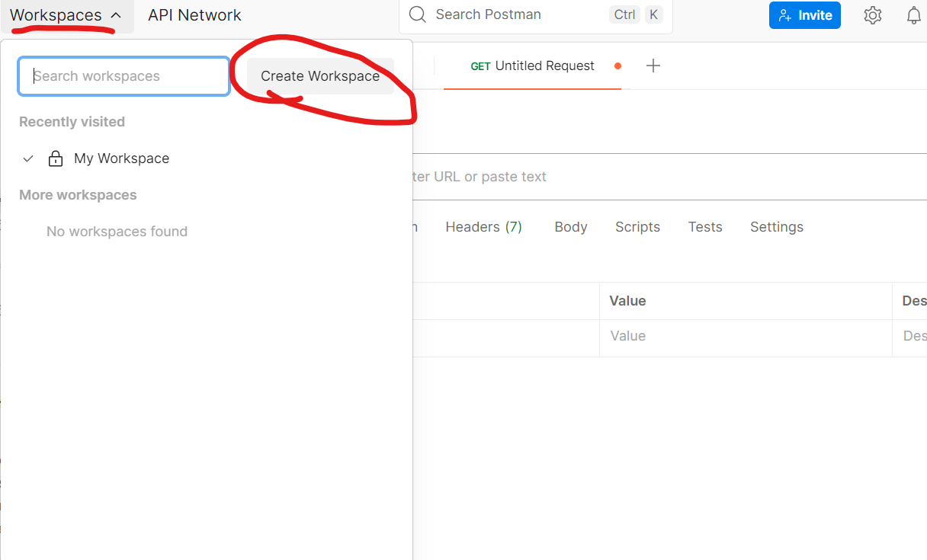Click the K shortcut key badge
The width and height of the screenshot is (927, 560).
pyautogui.click(x=653, y=14)
